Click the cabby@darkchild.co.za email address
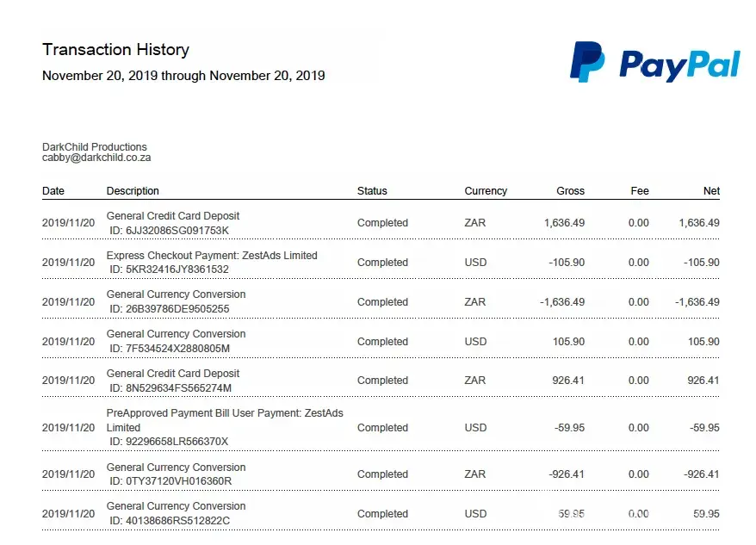Screen dimensions: 756x545 point(96,158)
